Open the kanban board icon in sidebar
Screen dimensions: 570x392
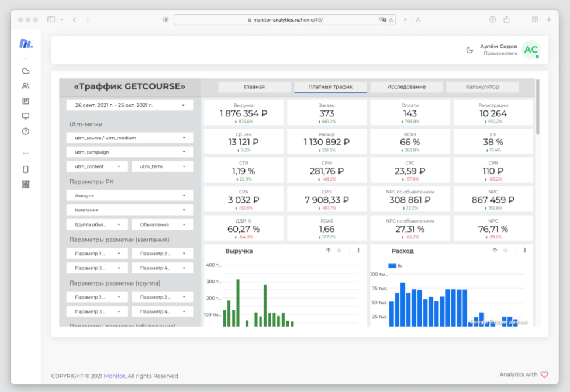tap(26, 101)
